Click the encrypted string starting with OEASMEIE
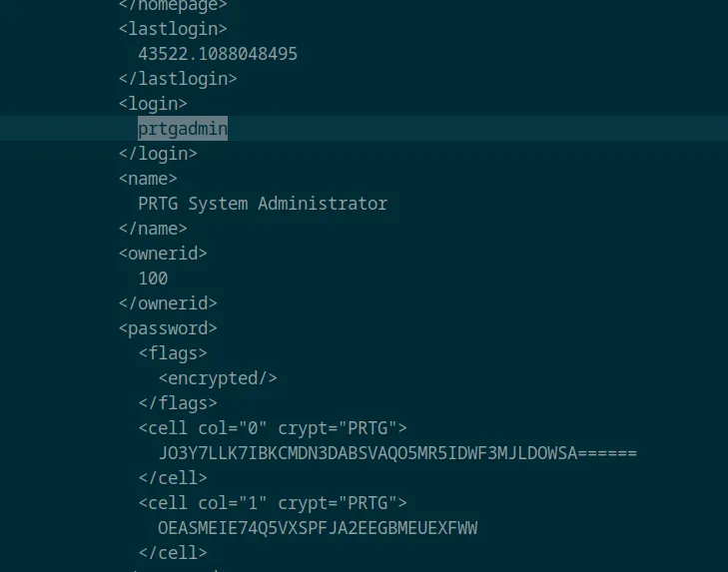The height and width of the screenshot is (572, 728). [x=318, y=528]
